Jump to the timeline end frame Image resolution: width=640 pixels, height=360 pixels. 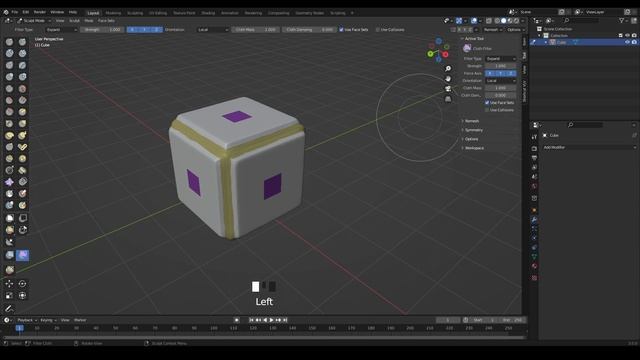285,320
